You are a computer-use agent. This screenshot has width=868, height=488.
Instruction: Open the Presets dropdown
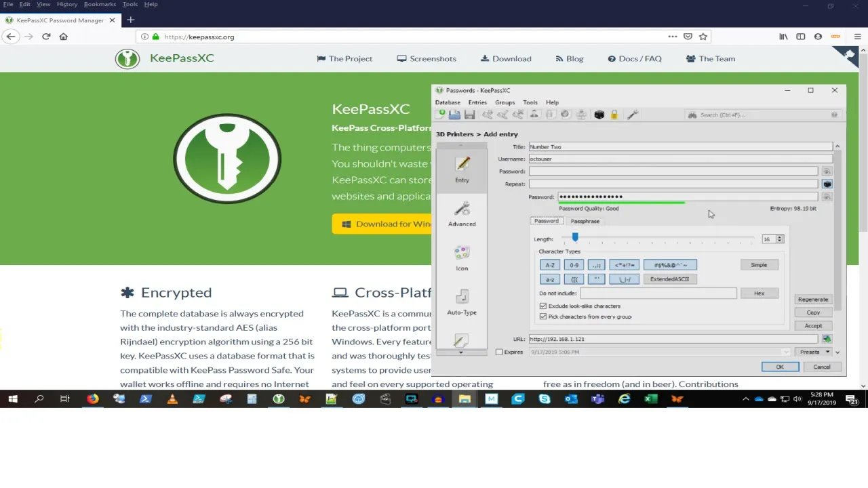pos(814,352)
